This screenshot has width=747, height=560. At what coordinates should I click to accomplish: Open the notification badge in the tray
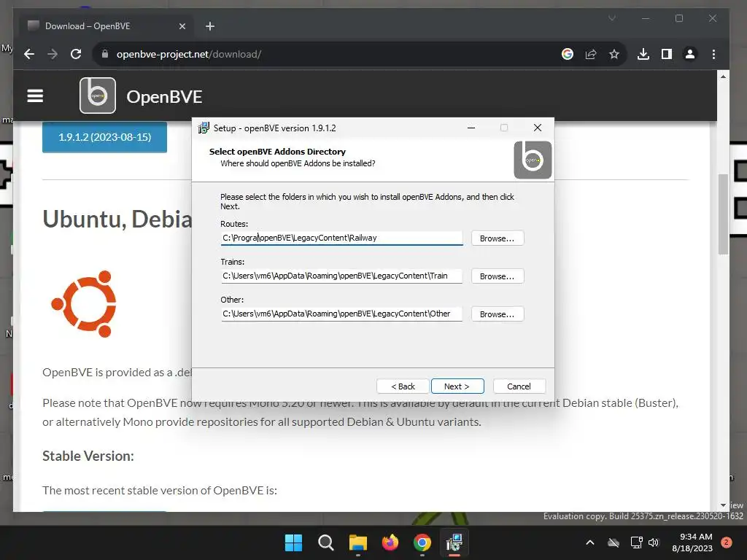coord(727,542)
